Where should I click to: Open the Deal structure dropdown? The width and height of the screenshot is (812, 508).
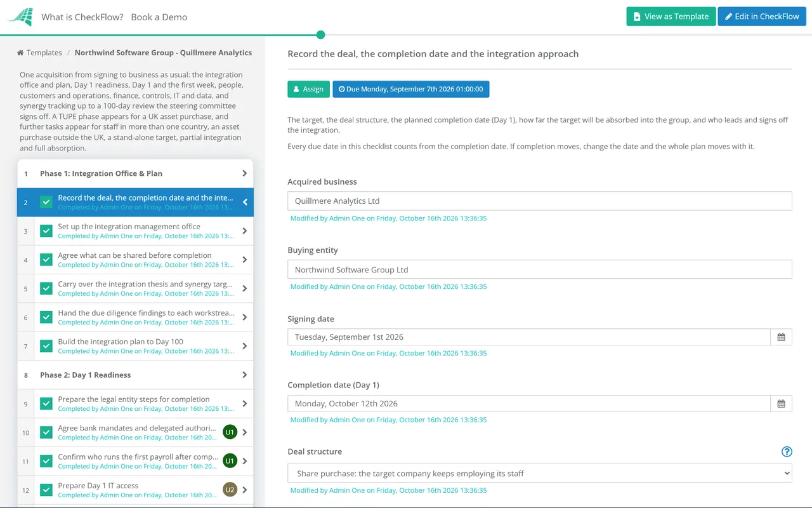point(540,473)
